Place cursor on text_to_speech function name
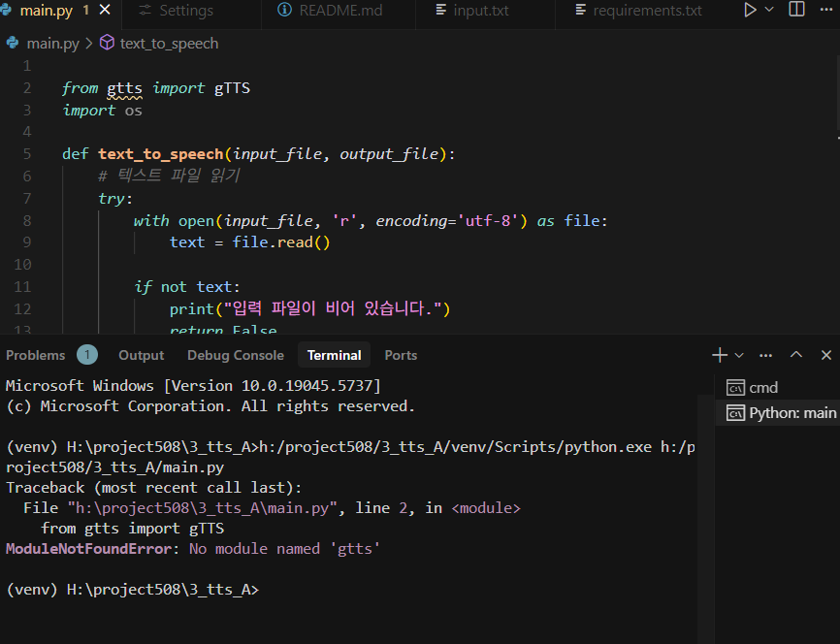 161,154
